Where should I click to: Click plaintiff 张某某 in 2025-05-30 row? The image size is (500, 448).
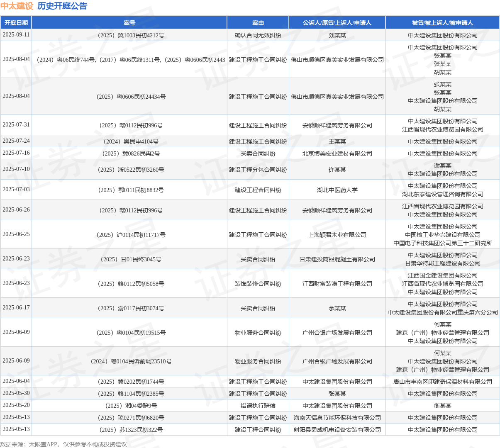coord(337,394)
